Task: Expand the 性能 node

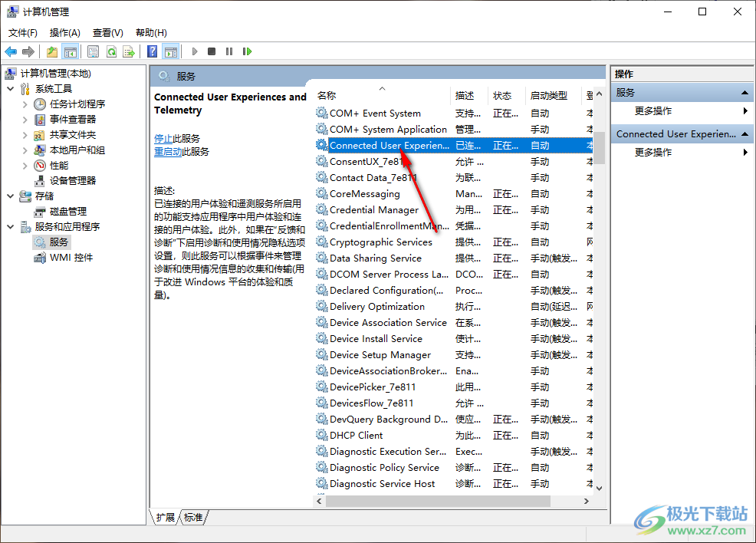Action: (x=25, y=166)
